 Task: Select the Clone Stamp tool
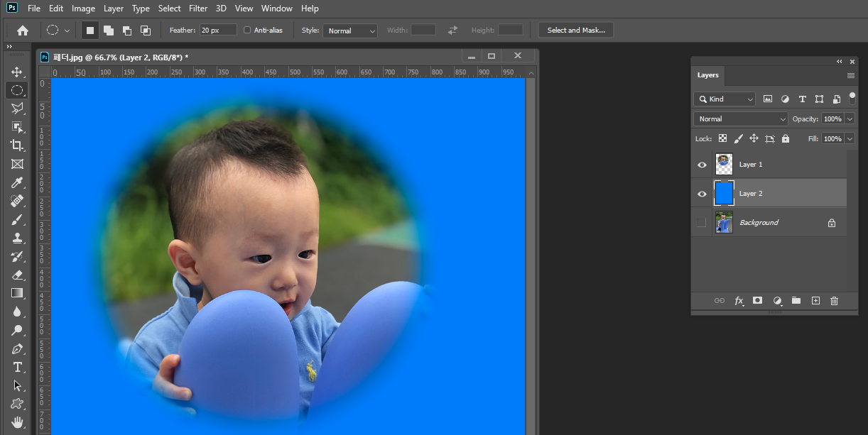[x=17, y=238]
